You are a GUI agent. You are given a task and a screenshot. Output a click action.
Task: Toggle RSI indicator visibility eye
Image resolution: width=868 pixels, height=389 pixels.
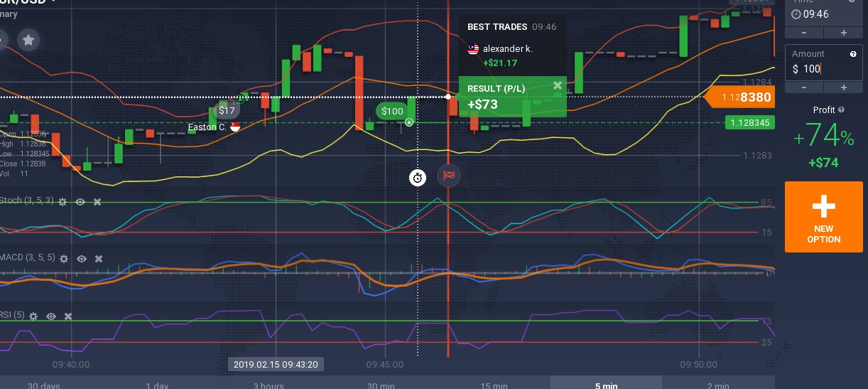(51, 316)
